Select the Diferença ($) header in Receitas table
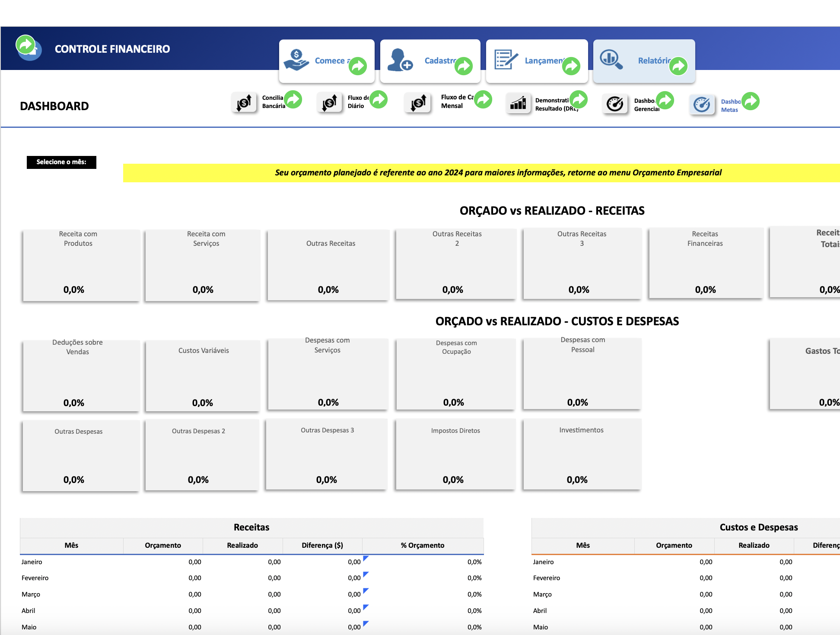The image size is (840, 635). pyautogui.click(x=322, y=545)
